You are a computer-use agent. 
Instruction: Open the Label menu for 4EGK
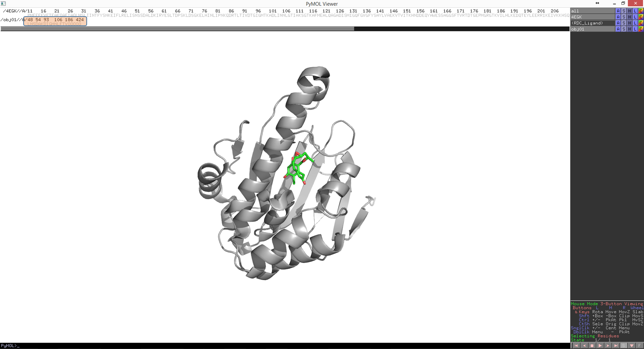pyautogui.click(x=635, y=17)
